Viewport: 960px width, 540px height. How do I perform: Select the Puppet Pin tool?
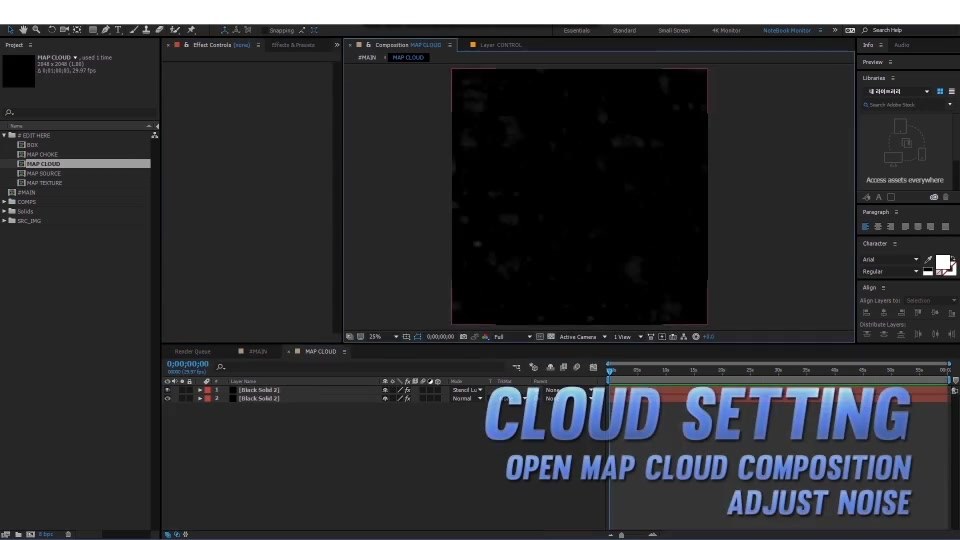[191, 29]
